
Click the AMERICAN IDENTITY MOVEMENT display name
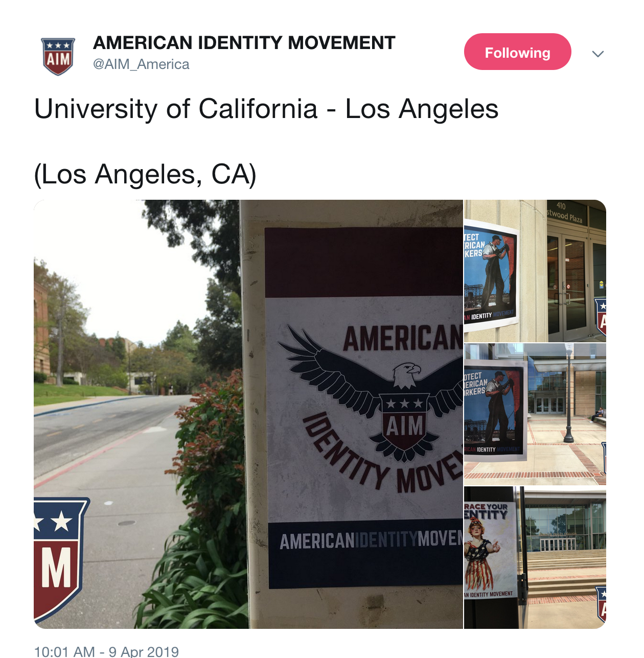pyautogui.click(x=244, y=43)
